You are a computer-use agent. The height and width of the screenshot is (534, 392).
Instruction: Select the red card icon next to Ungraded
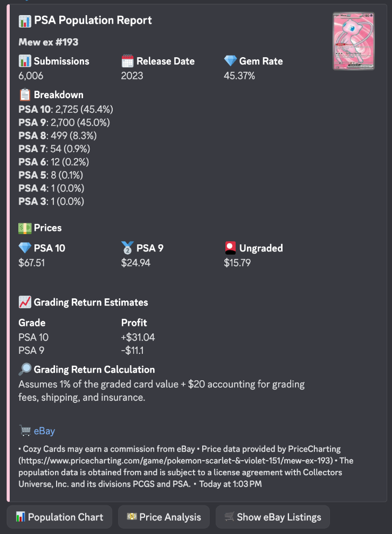tap(230, 248)
